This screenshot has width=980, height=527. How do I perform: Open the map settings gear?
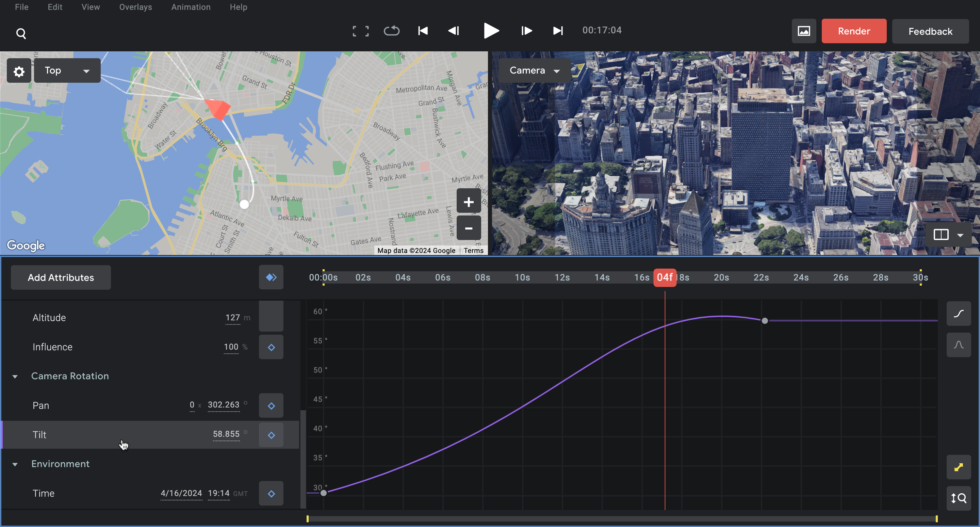pos(19,71)
